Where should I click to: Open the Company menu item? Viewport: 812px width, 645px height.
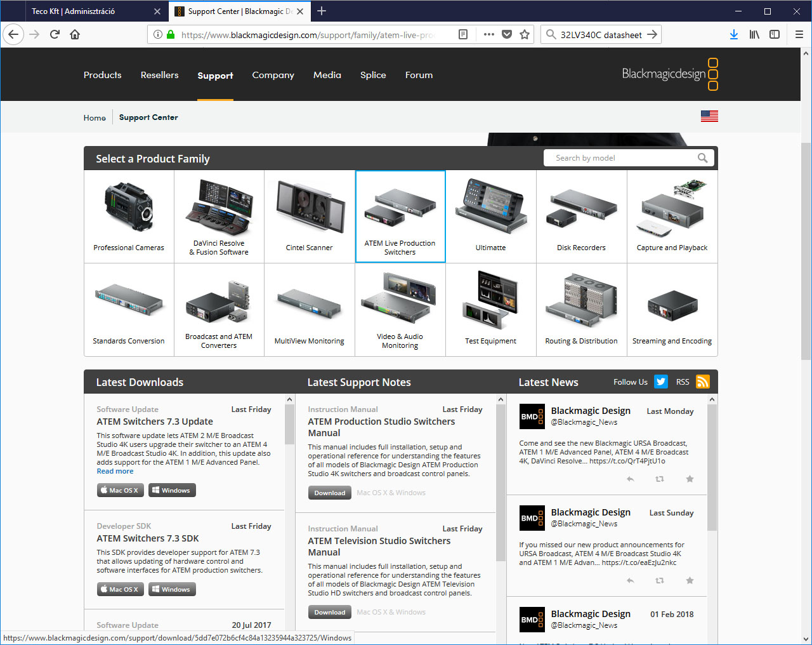[273, 75]
